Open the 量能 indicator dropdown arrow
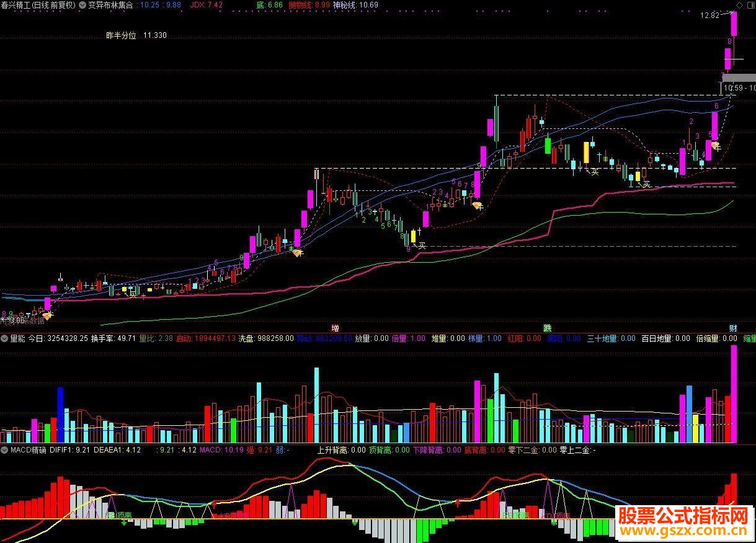This screenshot has height=543, width=756. [x=4, y=338]
